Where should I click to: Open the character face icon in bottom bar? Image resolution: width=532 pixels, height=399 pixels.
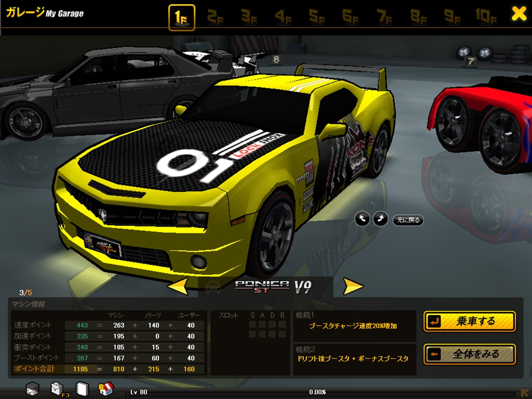[x=33, y=388]
